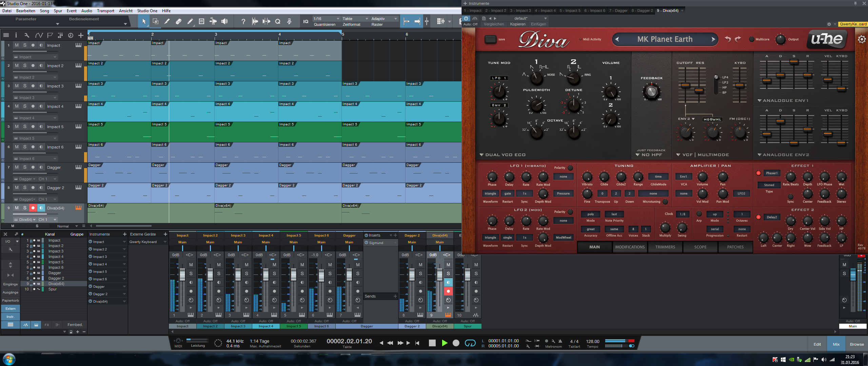Open Diva settings gear icon

tap(862, 39)
